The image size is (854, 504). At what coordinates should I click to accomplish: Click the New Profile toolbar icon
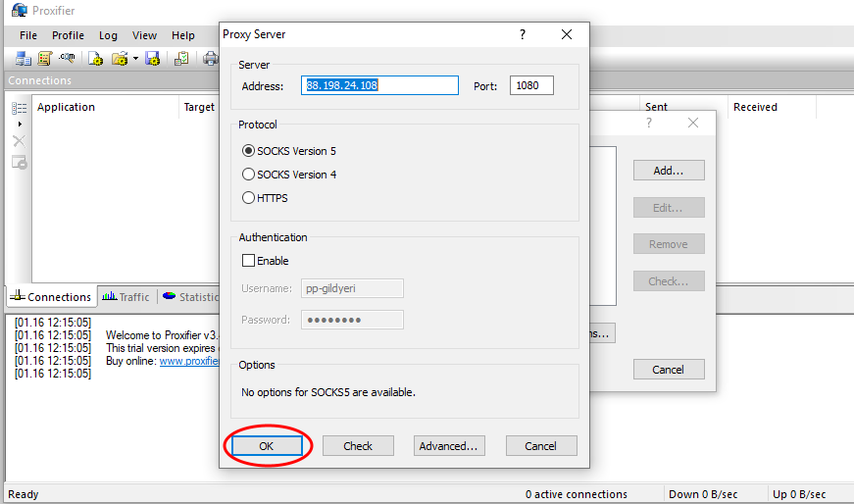pos(96,59)
